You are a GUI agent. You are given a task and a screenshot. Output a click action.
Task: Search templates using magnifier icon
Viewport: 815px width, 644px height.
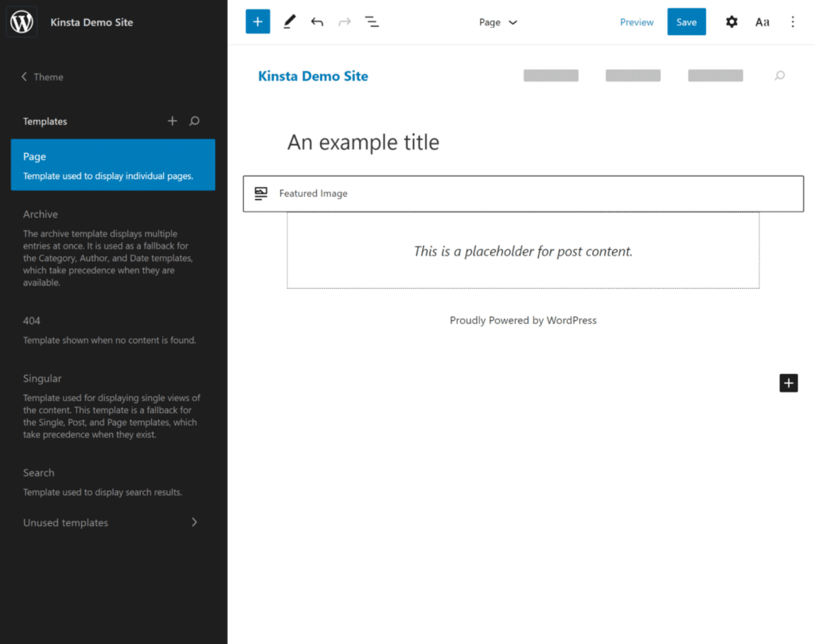click(x=194, y=121)
